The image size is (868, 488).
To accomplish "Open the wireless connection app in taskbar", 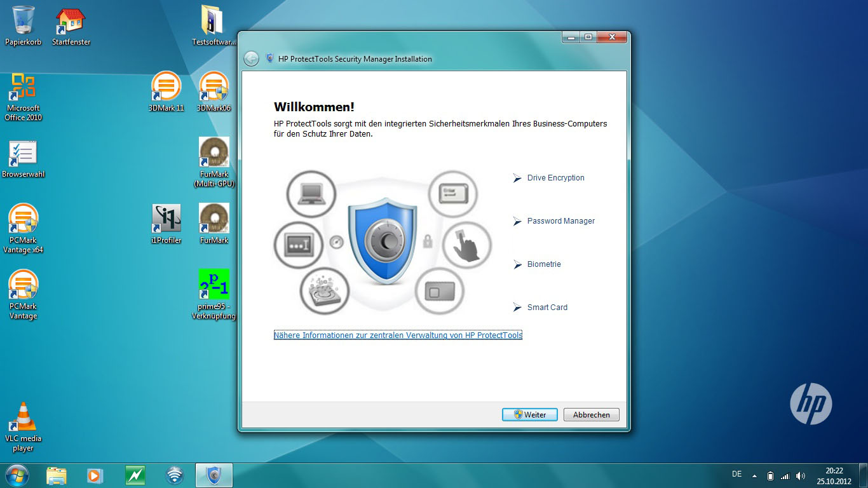I will tap(174, 475).
